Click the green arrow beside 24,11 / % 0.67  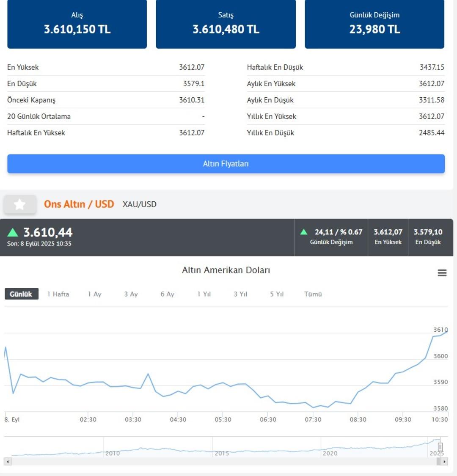click(x=304, y=232)
